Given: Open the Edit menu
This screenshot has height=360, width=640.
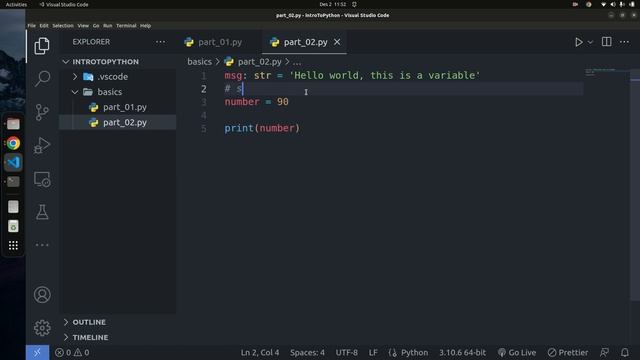Looking at the screenshot, I should (x=44, y=26).
